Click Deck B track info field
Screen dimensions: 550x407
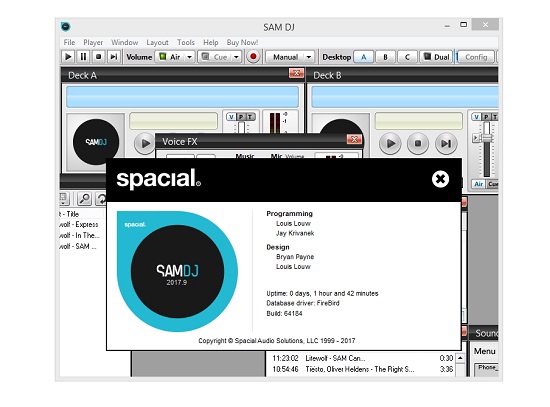(x=419, y=121)
